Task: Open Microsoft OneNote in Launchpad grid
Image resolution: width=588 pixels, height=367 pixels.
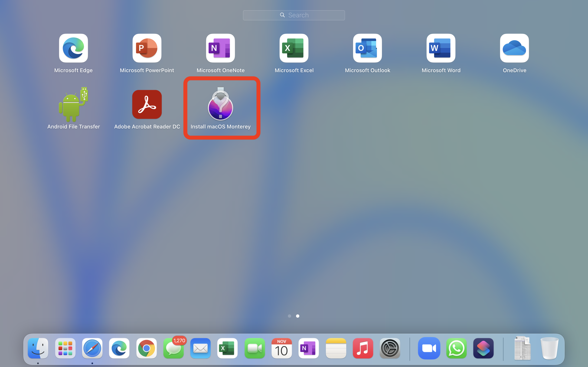Action: tap(220, 48)
